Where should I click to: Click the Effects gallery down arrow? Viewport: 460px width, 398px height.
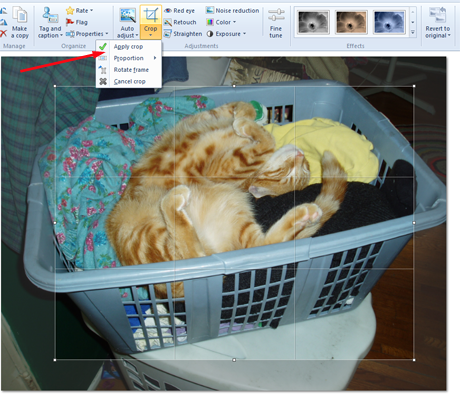(x=413, y=22)
